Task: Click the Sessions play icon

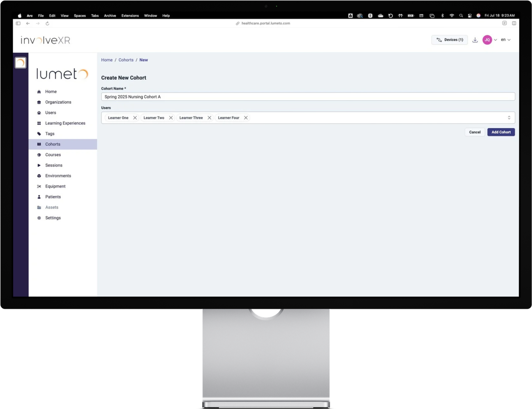Action: click(39, 165)
